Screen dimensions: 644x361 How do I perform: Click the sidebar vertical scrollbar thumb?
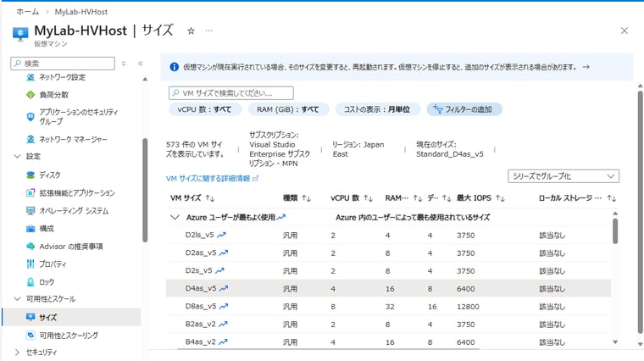(145, 190)
